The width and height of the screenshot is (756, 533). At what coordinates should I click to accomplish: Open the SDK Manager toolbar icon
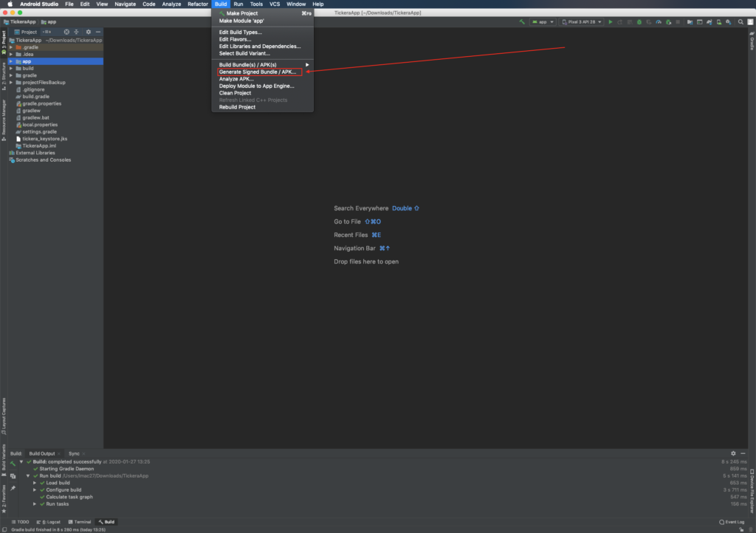(728, 21)
